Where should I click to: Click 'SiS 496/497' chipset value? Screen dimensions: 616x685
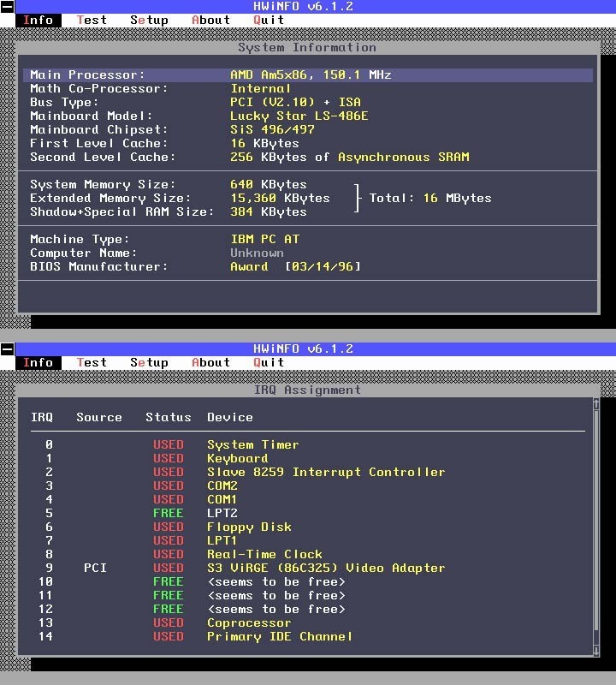point(272,130)
